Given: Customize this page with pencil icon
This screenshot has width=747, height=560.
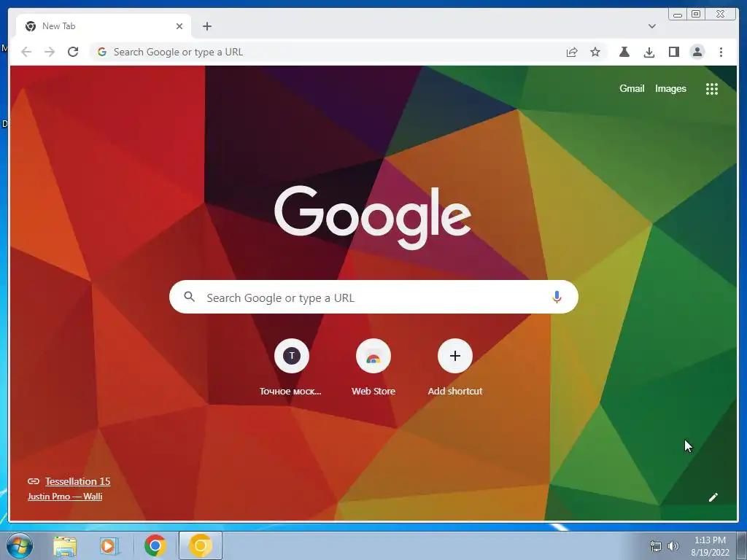Looking at the screenshot, I should coord(713,497).
